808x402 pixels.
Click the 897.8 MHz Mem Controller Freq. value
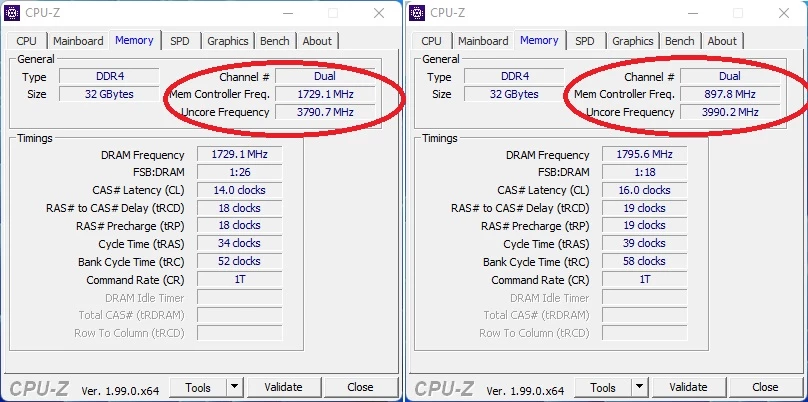coord(730,94)
